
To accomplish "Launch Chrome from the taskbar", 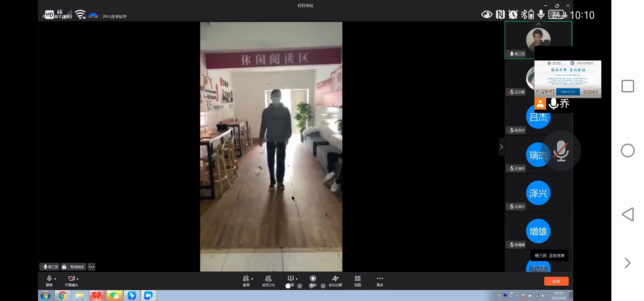I will tap(62, 295).
